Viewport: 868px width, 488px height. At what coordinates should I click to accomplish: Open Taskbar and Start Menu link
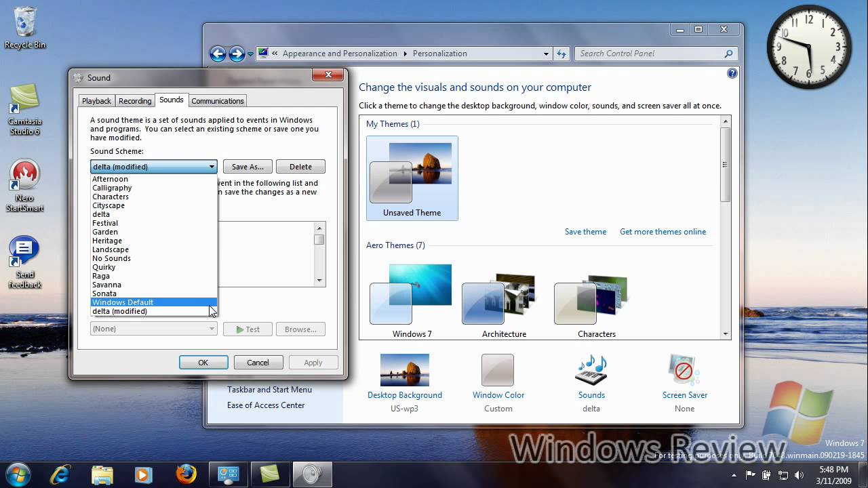(269, 390)
